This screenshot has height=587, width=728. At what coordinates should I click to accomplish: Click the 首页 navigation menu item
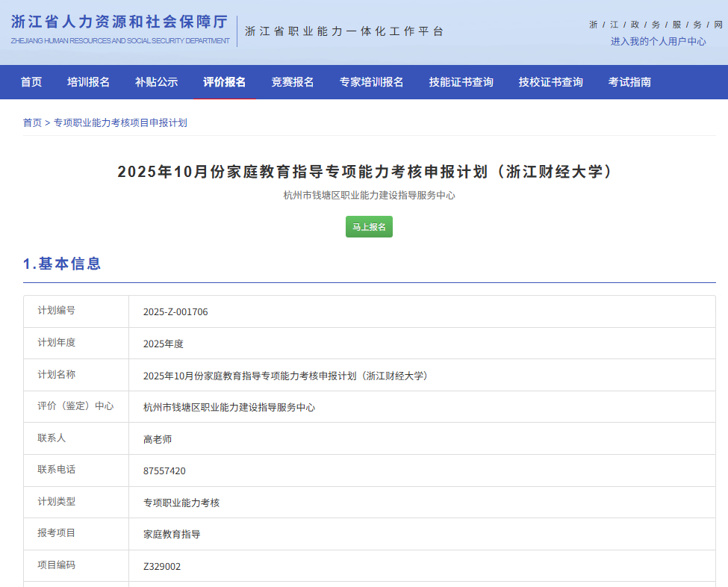coord(31,82)
